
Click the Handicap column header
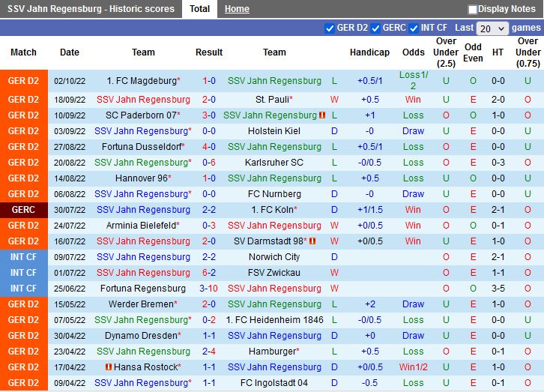point(369,52)
